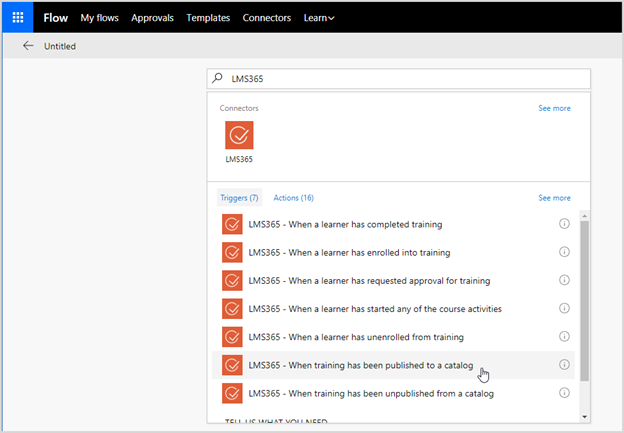
Task: Open Connectors in the top navigation
Action: click(x=267, y=18)
